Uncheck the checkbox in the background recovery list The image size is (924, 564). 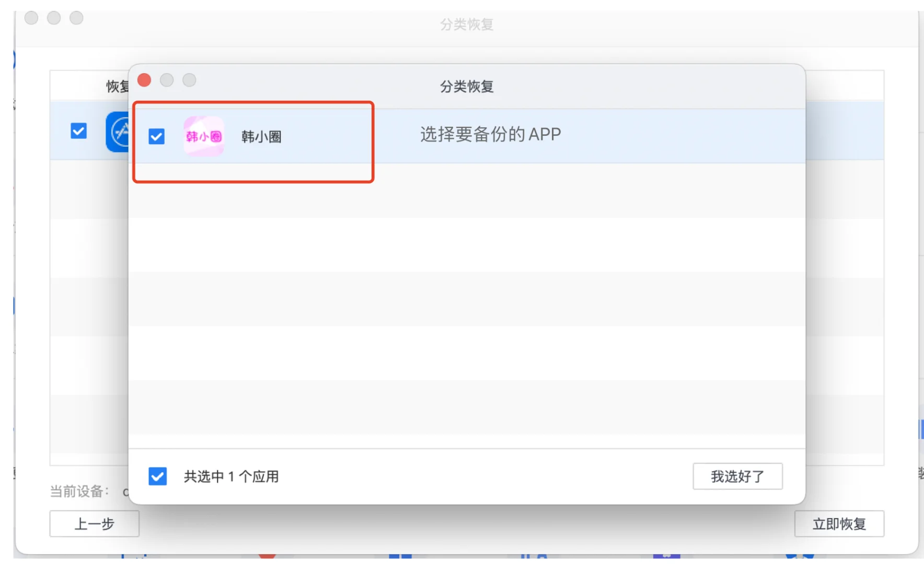[x=78, y=132]
